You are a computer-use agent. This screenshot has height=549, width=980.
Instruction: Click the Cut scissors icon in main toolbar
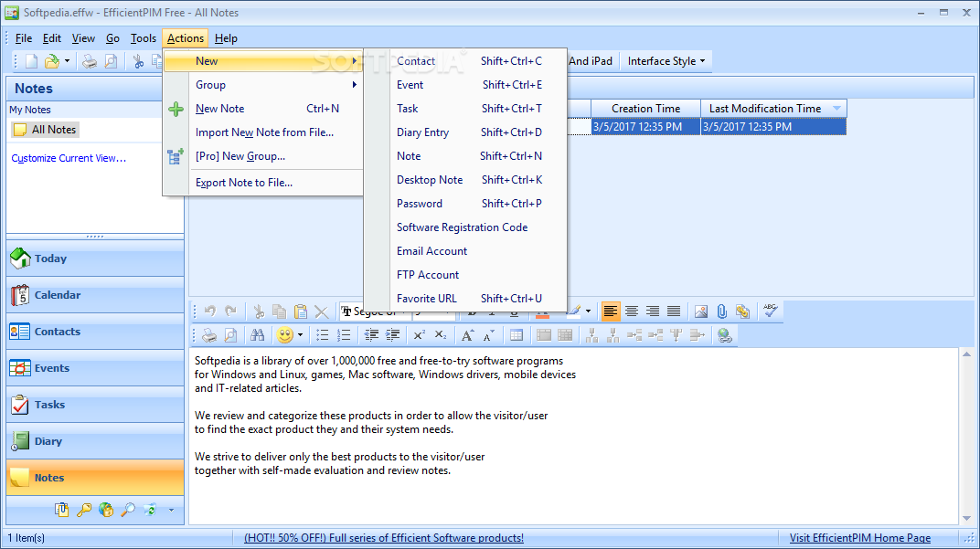138,61
